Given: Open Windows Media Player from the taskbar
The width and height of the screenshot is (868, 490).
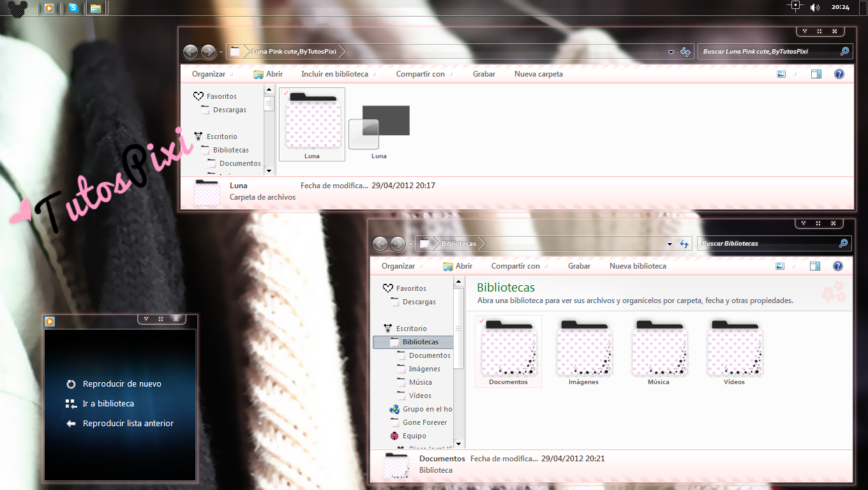Looking at the screenshot, I should (x=49, y=8).
